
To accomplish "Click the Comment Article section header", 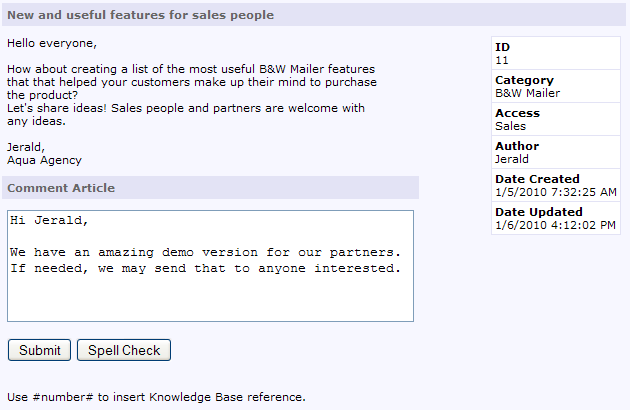I will click(x=61, y=188).
